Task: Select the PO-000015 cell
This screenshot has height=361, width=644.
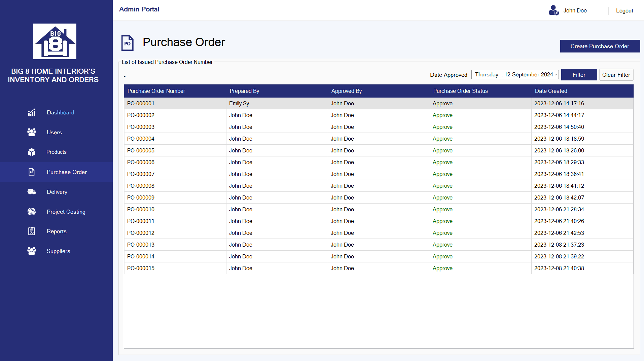Action: pyautogui.click(x=175, y=268)
